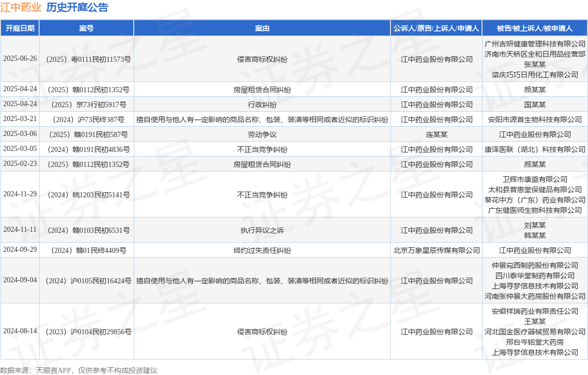Click the 劳动争议 case cause
Viewport: 588px width, 375px height.
262,134
